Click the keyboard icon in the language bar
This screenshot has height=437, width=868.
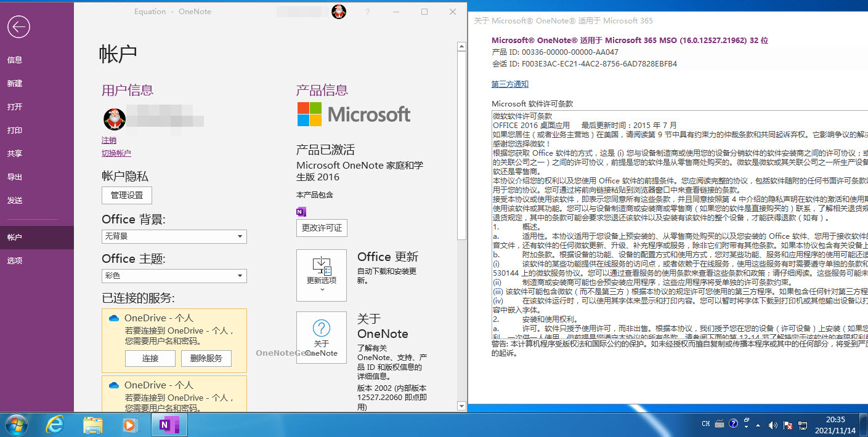click(720, 424)
